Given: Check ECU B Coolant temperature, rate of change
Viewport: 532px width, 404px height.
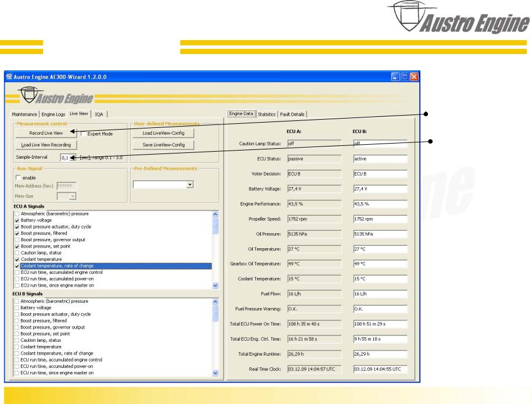Looking at the screenshot, I should point(17,353).
